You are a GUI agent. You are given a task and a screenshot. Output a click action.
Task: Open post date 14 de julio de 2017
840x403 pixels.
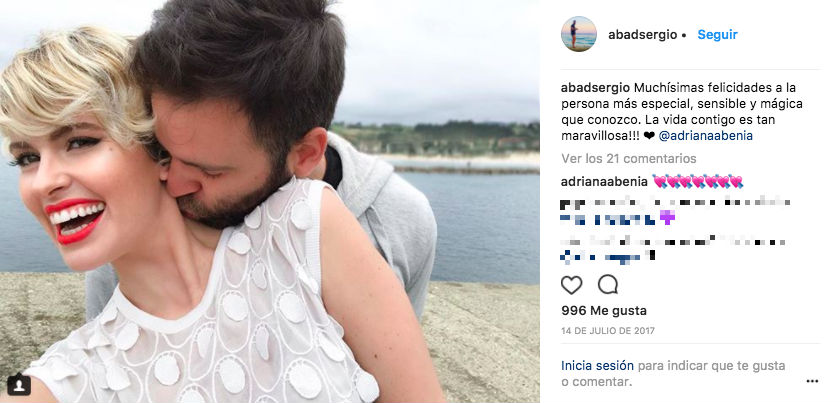click(x=608, y=331)
